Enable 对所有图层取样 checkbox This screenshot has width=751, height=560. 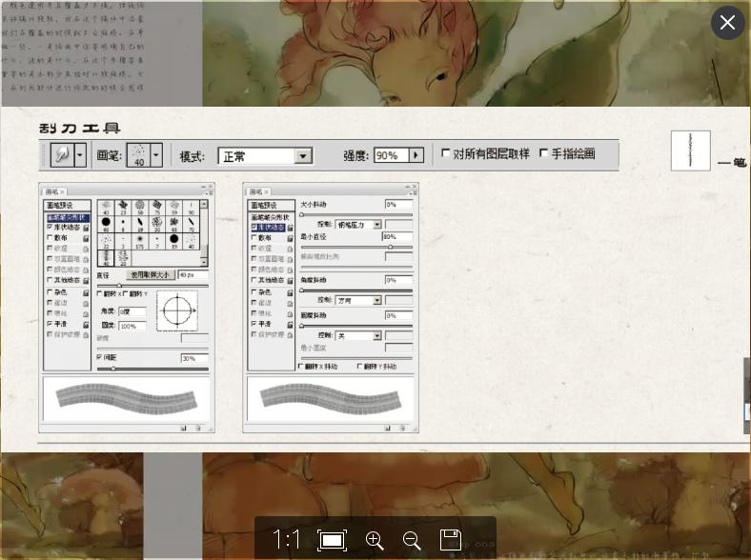[x=445, y=152]
